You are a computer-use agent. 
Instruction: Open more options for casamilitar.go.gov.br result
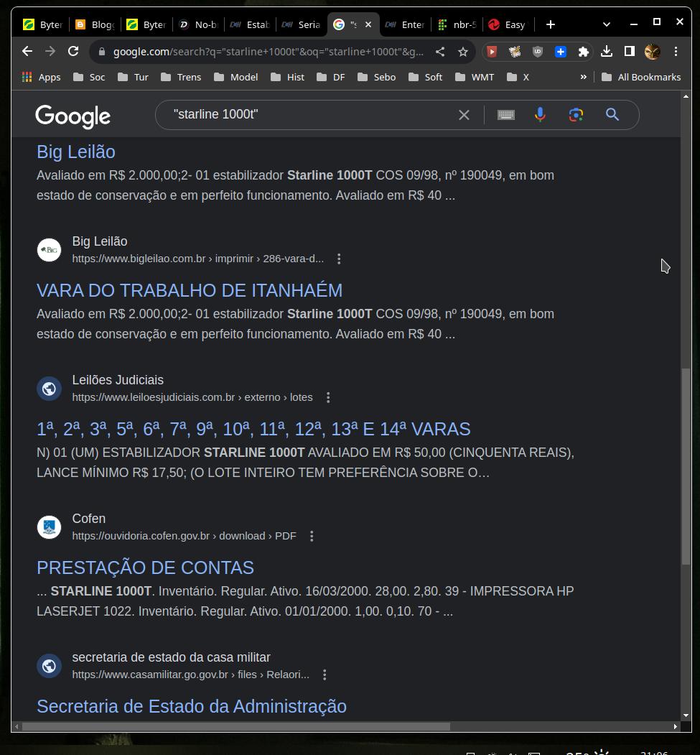click(325, 675)
